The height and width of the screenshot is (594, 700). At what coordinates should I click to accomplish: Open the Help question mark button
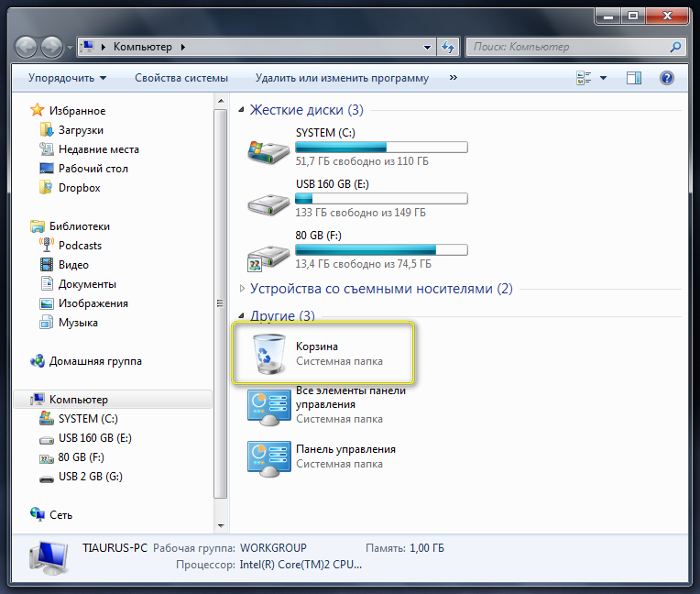click(666, 78)
